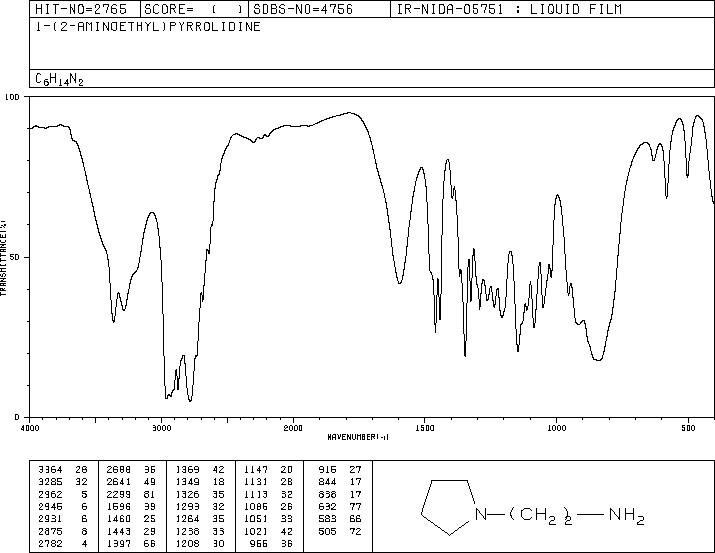The image size is (715, 553).
Task: Click the WAVENUMBER axis title
Action: point(358,437)
